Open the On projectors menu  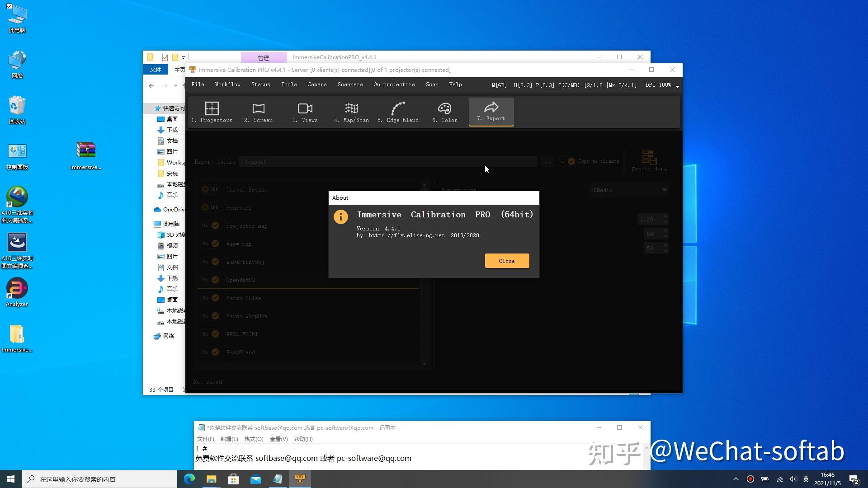pyautogui.click(x=394, y=84)
